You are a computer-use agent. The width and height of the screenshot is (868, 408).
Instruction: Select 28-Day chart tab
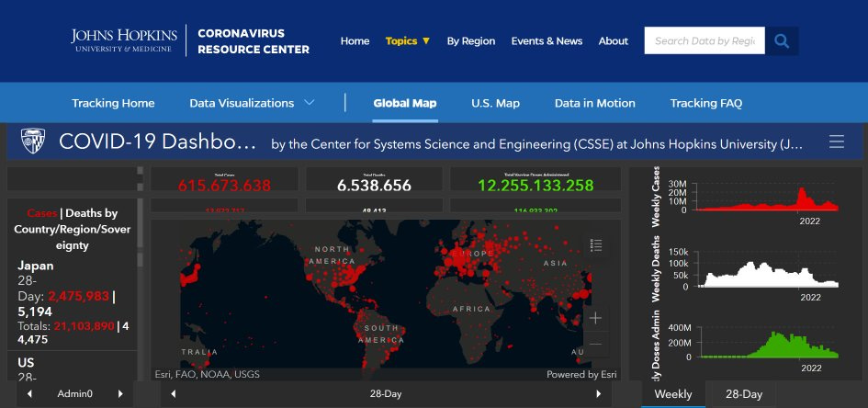744,394
